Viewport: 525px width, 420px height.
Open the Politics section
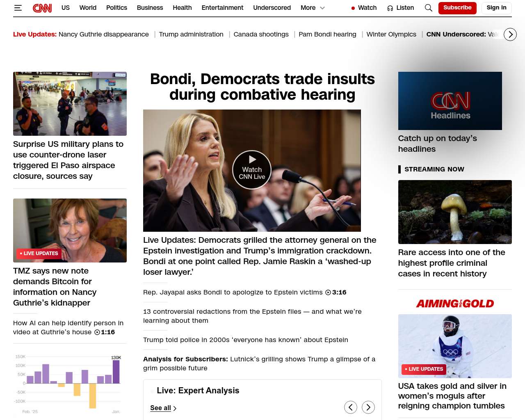(x=116, y=8)
